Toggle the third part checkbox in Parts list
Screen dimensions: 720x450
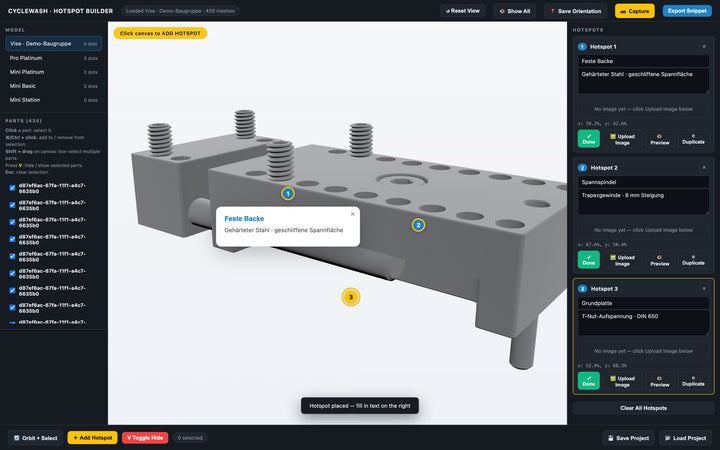[x=12, y=222]
